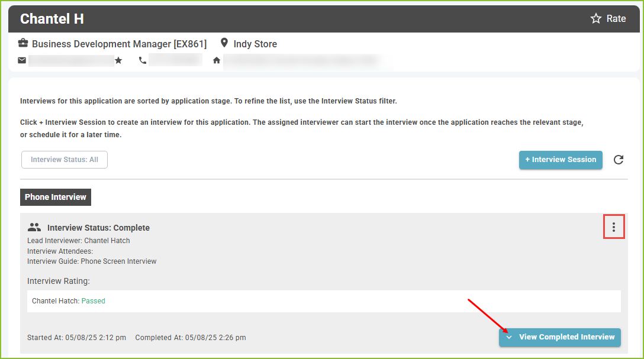The image size is (644, 359).
Task: Click the star beside the email address
Action: tap(118, 61)
